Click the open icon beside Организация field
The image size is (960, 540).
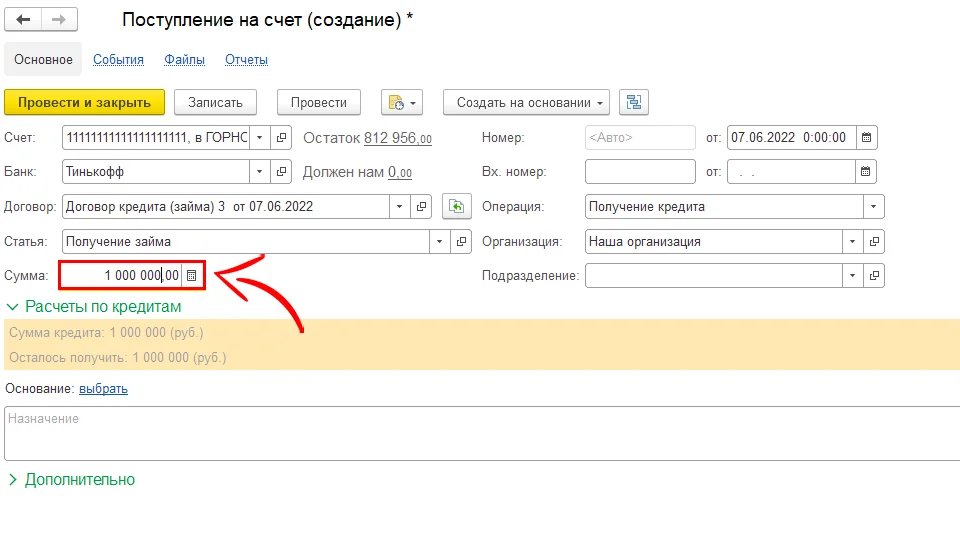(x=875, y=242)
